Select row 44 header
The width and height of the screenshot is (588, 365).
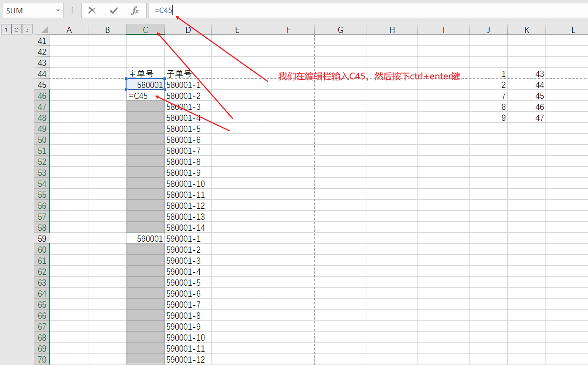[x=42, y=74]
